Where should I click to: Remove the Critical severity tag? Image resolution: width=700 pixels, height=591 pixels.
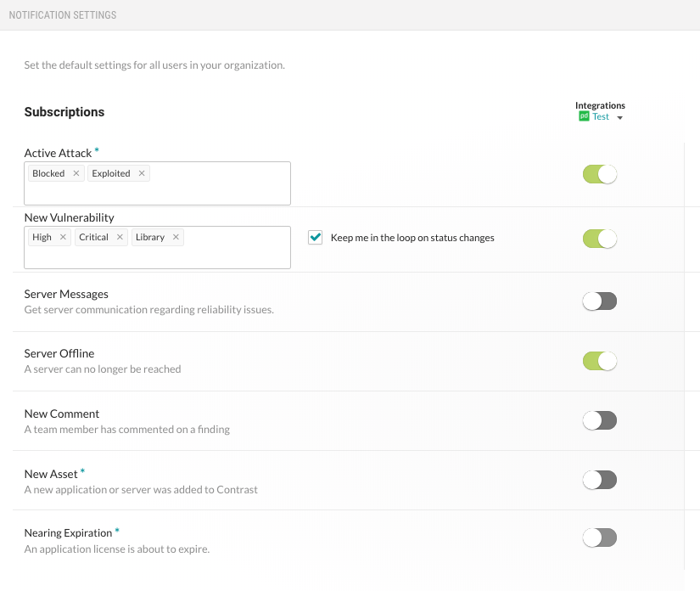(x=120, y=238)
